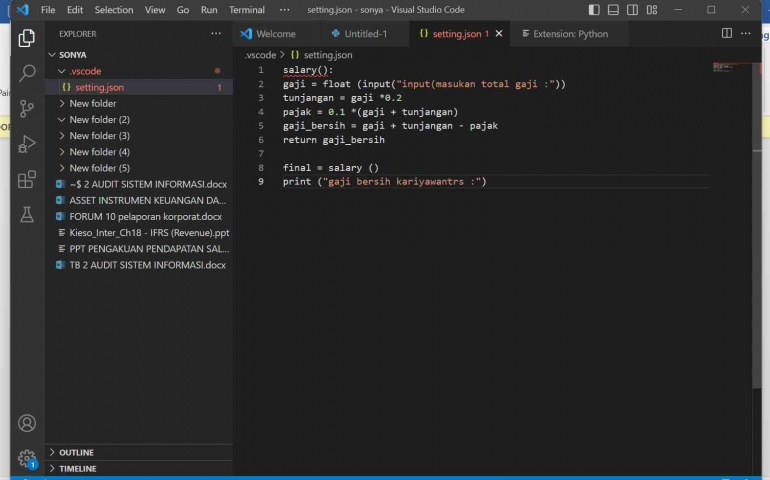Open TB 2 AUDIT SISTEM INFORMASI.docx file
770x480 pixels.
(147, 265)
